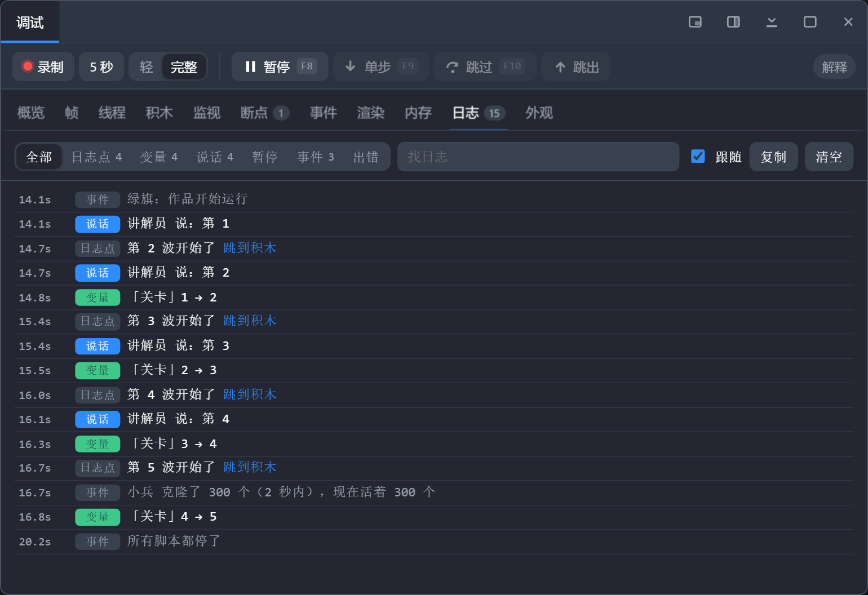Pause execution with 暂停 button
868x595 pixels.
(280, 66)
